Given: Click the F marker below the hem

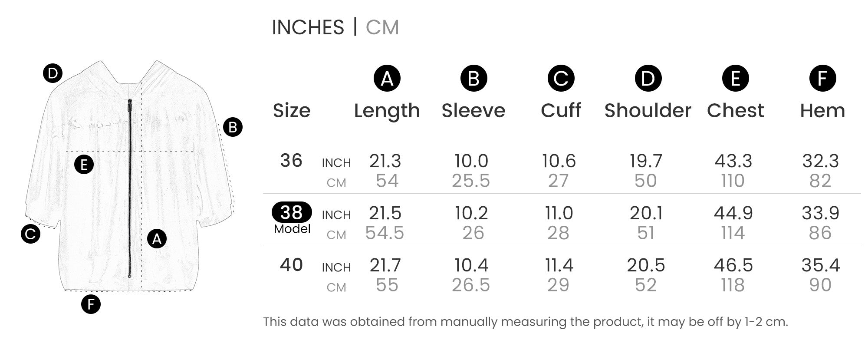Looking at the screenshot, I should coord(91,304).
